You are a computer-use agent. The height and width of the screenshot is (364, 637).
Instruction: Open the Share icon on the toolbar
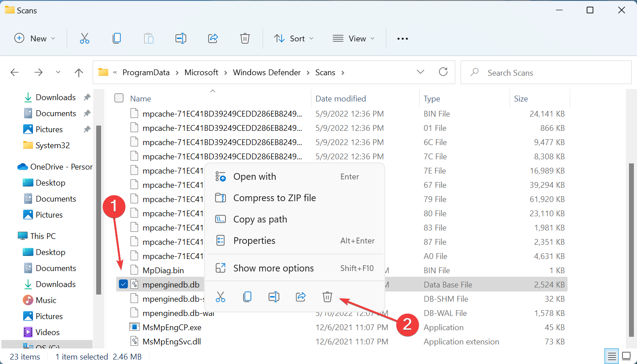coord(213,38)
